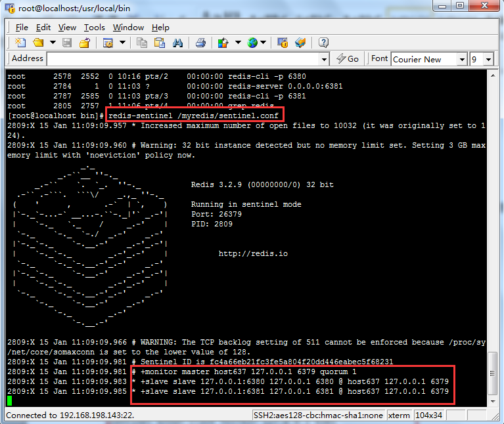Open the File menu
504x424 pixels.
pos(22,27)
